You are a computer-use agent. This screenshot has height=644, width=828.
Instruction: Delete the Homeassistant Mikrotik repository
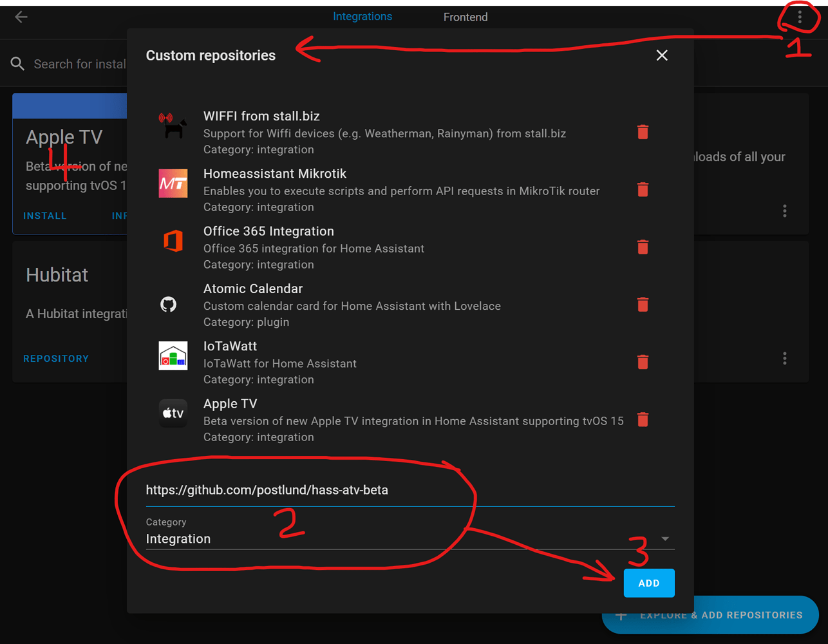point(643,189)
